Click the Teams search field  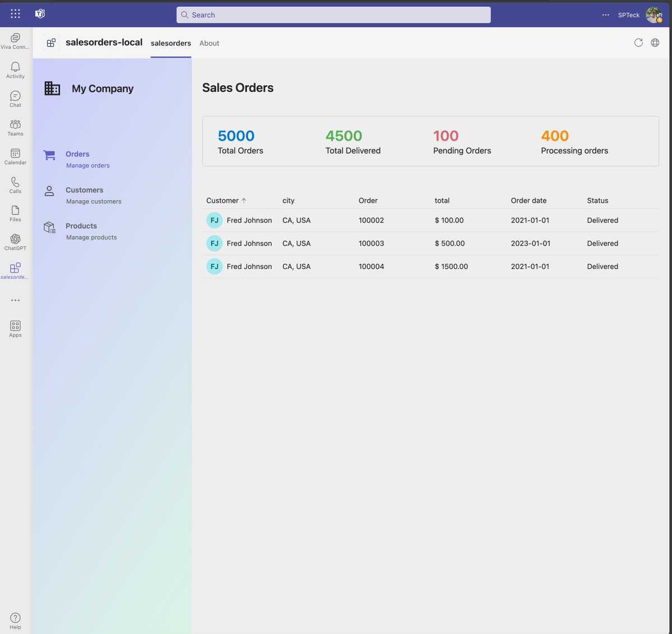click(x=333, y=15)
